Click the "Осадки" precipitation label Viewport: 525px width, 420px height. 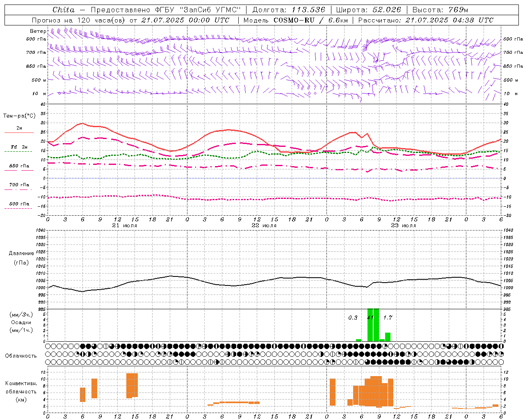[x=21, y=322]
